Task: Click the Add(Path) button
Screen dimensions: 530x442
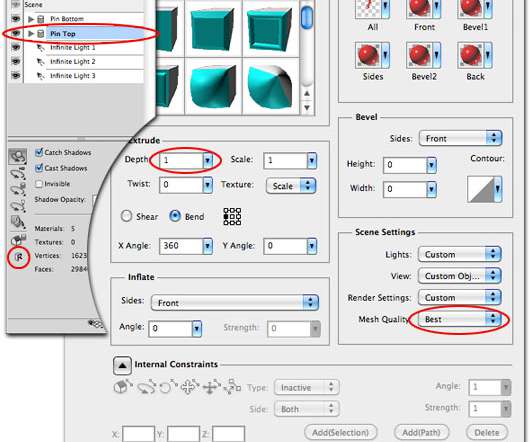Action: (421, 432)
